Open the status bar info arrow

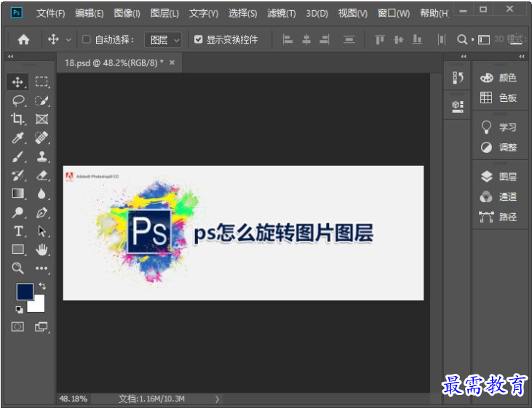coord(217,399)
